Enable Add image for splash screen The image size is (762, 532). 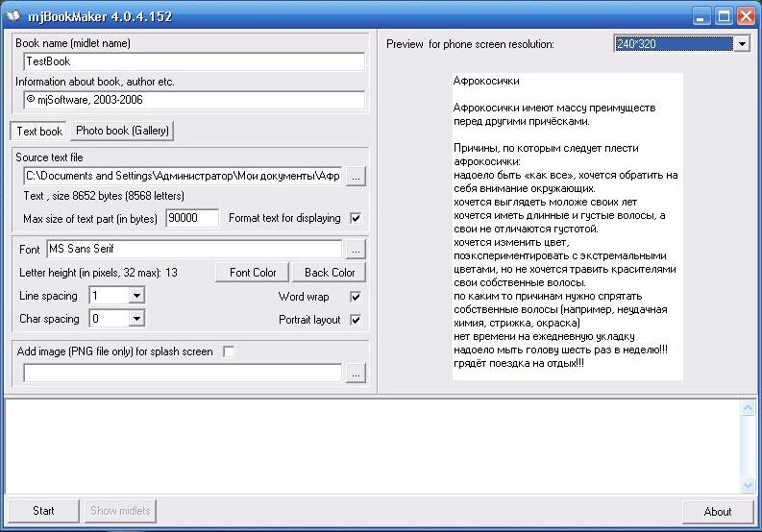pos(229,352)
